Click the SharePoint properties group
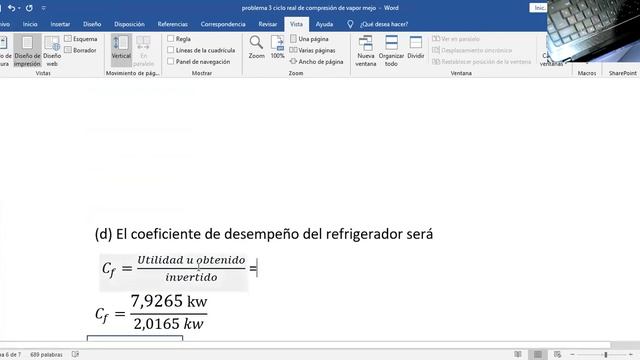 click(x=622, y=73)
